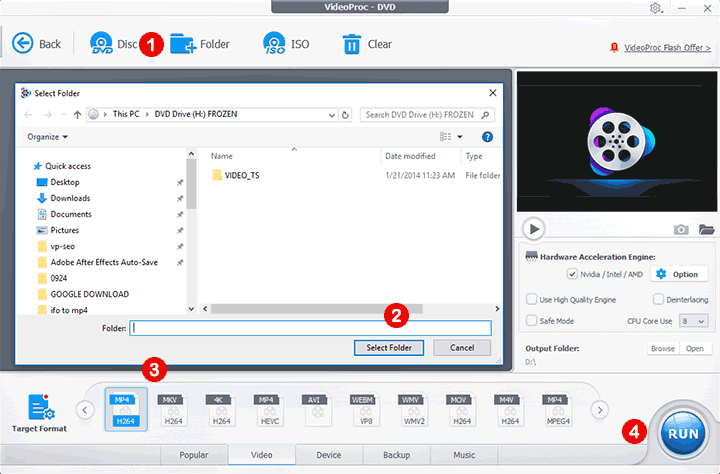Open dialog Help icon
Image resolution: width=720 pixels, height=474 pixels.
pyautogui.click(x=487, y=137)
